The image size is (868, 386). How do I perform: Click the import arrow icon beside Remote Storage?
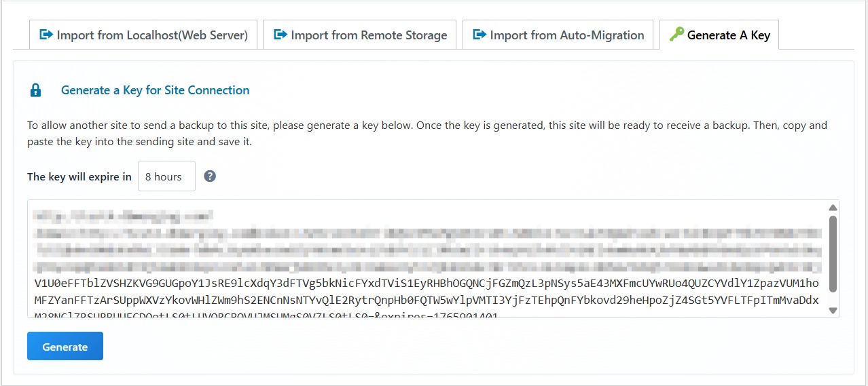pos(280,35)
